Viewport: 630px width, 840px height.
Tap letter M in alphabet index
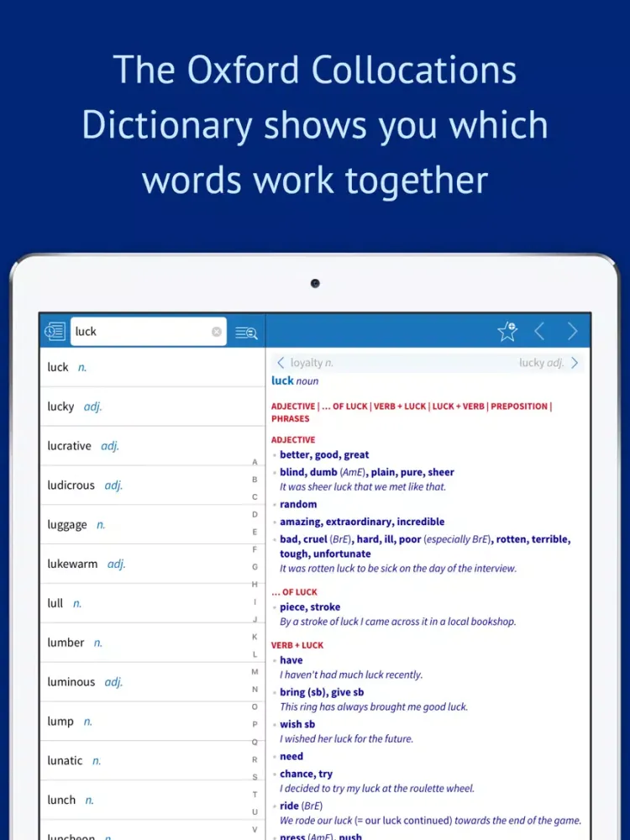[255, 672]
